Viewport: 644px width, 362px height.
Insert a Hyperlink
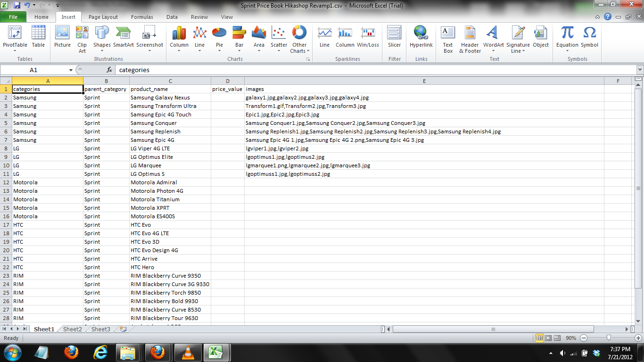(x=421, y=37)
